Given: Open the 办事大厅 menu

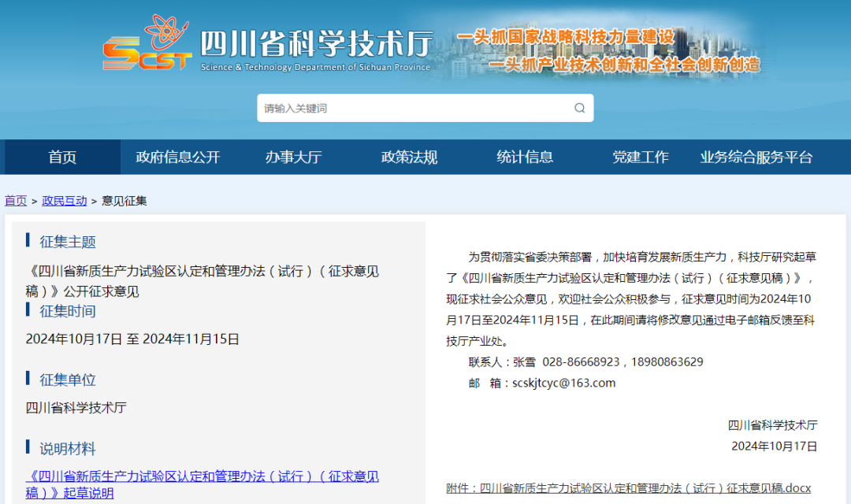Looking at the screenshot, I should [x=293, y=157].
